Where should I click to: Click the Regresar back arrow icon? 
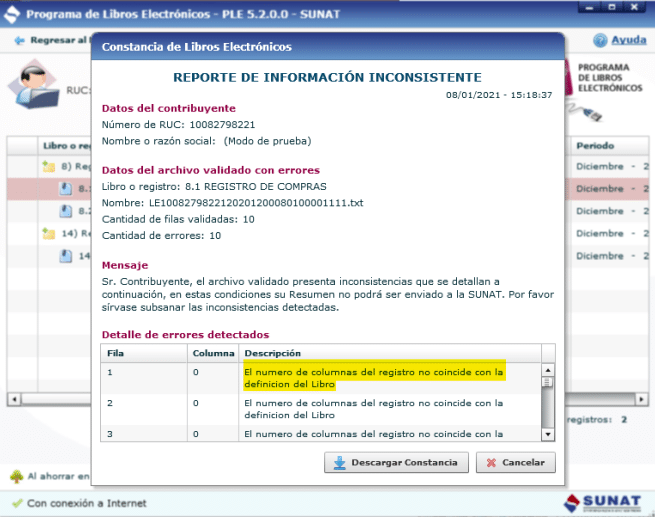coord(19,41)
